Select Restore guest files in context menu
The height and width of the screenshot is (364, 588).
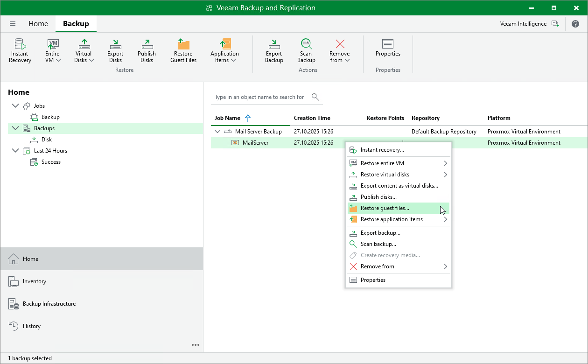(x=385, y=208)
